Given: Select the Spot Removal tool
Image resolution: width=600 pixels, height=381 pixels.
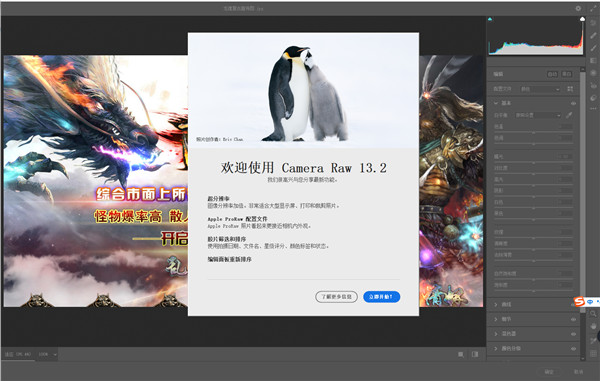Looking at the screenshot, I should click(x=593, y=36).
